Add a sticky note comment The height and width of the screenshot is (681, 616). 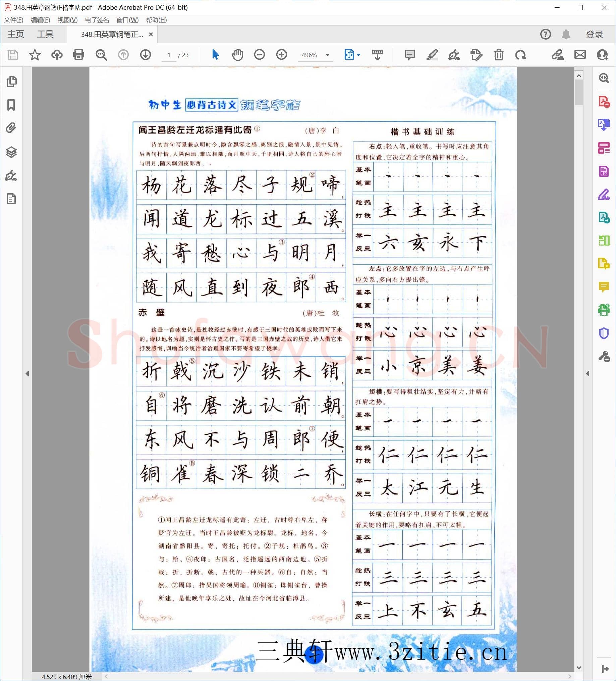coord(410,54)
